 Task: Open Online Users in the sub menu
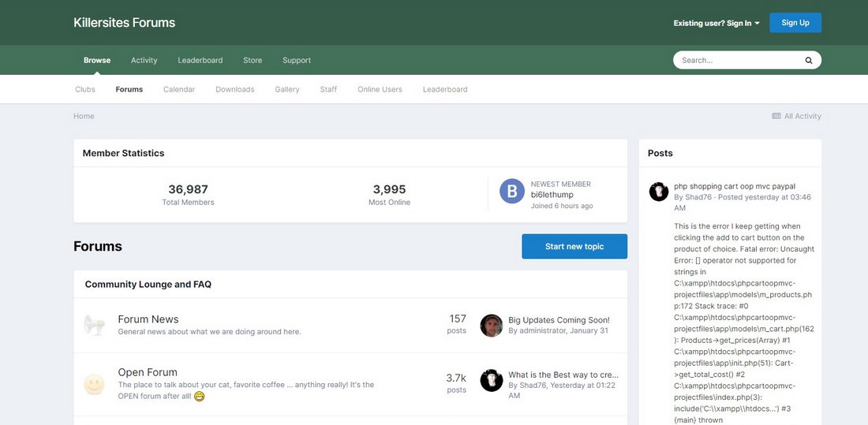[x=380, y=89]
